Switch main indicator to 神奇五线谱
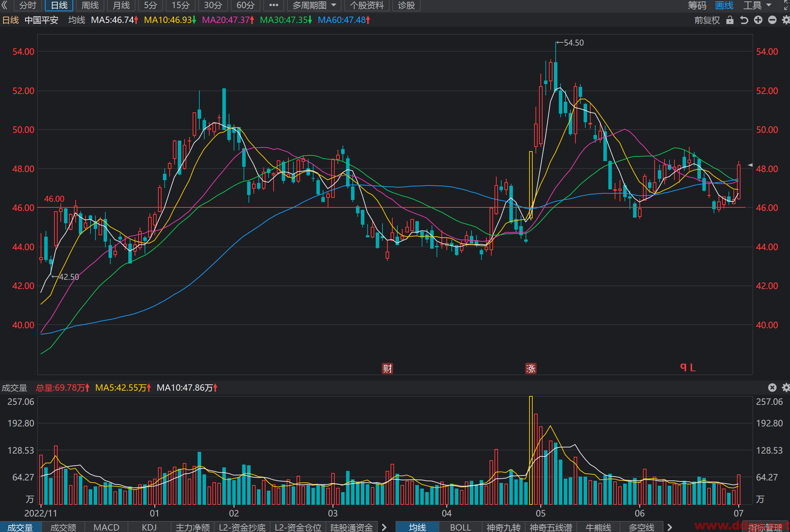This screenshot has width=790, height=532. click(x=551, y=527)
